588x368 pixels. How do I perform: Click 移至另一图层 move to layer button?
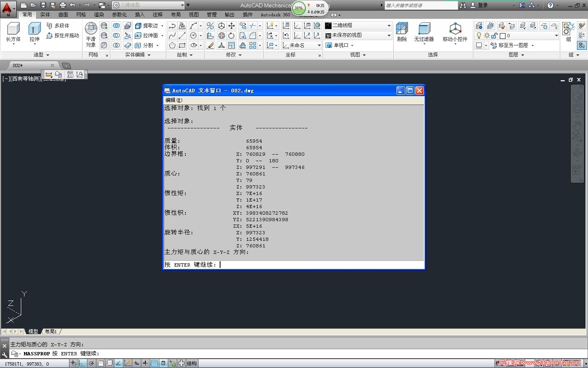(512, 45)
